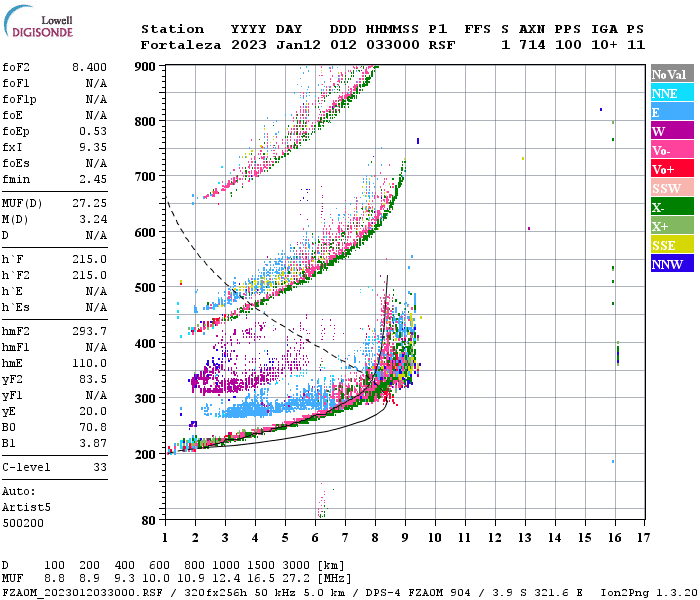Image resolution: width=700 pixels, height=600 pixels.
Task: Click the 900 km height axis label
Action: (x=145, y=67)
